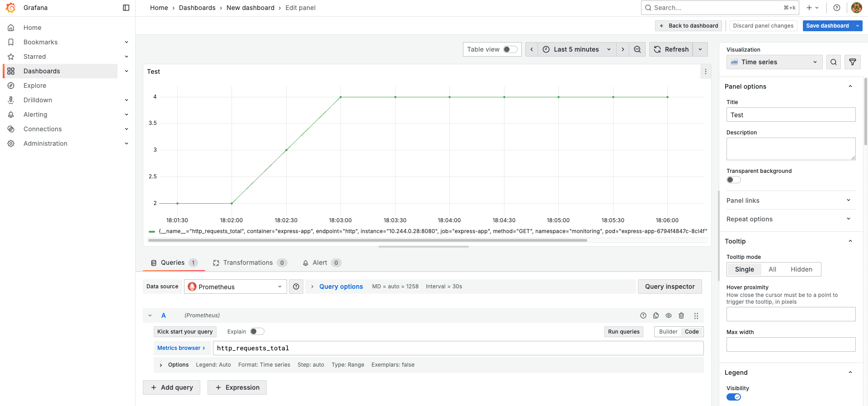Click the visualization search icon
This screenshot has height=406, width=868.
tap(834, 62)
